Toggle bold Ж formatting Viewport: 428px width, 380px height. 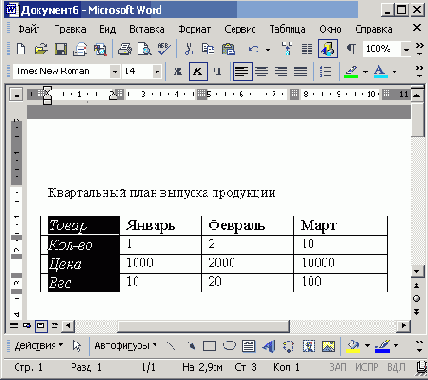[x=178, y=71]
